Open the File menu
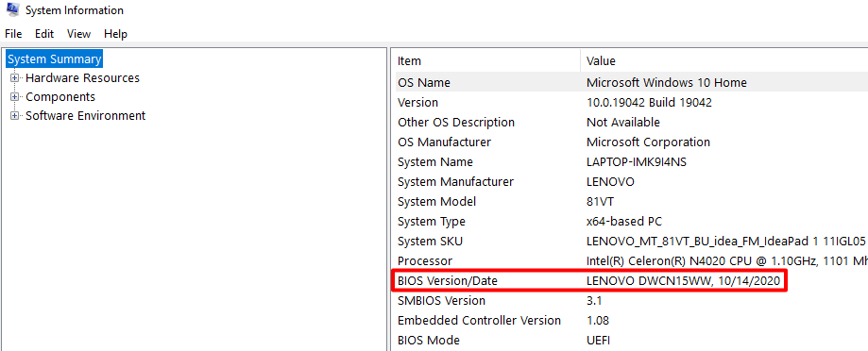 pos(13,34)
